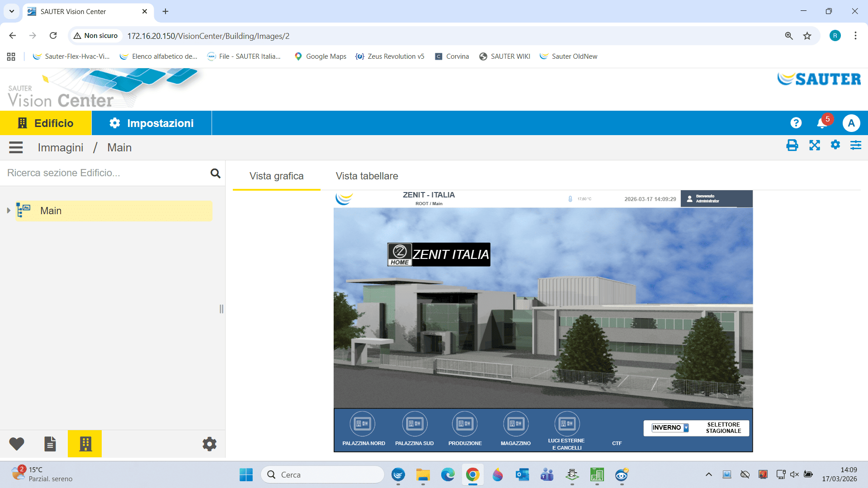Screen dimensions: 868x488
Task: Open the notifications bell with badge
Action: pos(822,123)
